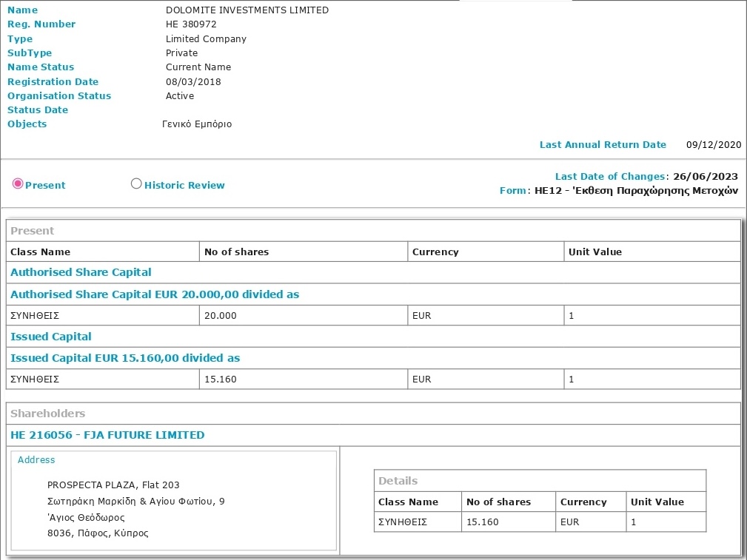Image resolution: width=747 pixels, height=560 pixels.
Task: Click 'Authorised Share Capital EUR 20.000,00 divided as'
Action: [x=155, y=294]
